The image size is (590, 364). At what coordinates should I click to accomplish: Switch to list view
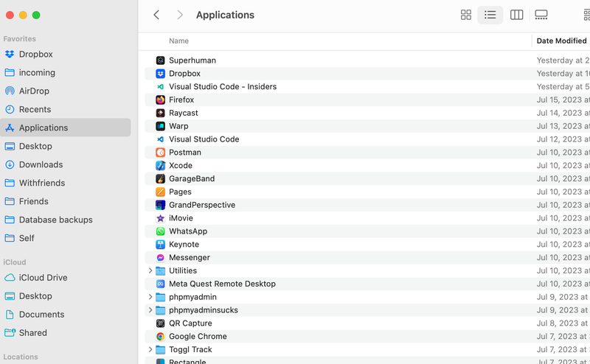(x=490, y=15)
